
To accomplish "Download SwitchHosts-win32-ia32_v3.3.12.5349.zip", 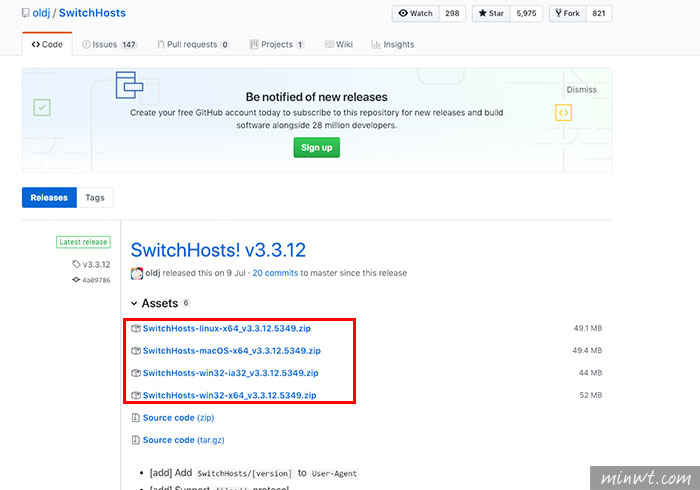I will pyautogui.click(x=230, y=373).
